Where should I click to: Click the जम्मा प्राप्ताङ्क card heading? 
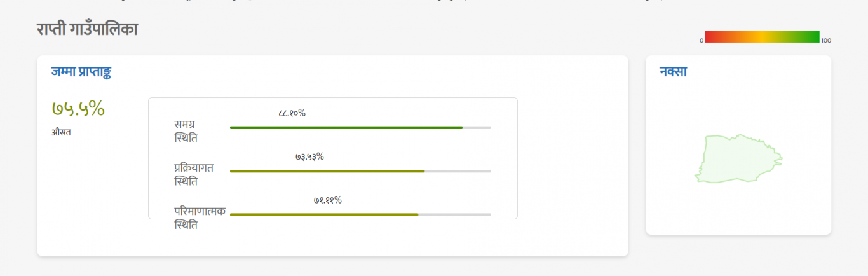pyautogui.click(x=81, y=72)
